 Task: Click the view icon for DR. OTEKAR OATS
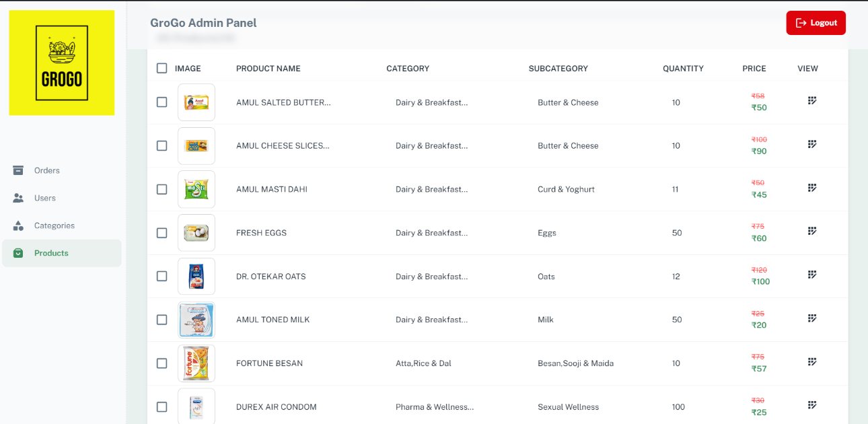(x=812, y=274)
